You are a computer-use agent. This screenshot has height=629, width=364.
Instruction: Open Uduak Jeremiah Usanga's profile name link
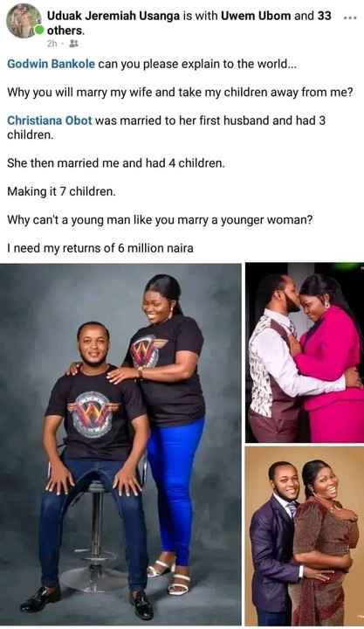pos(113,16)
